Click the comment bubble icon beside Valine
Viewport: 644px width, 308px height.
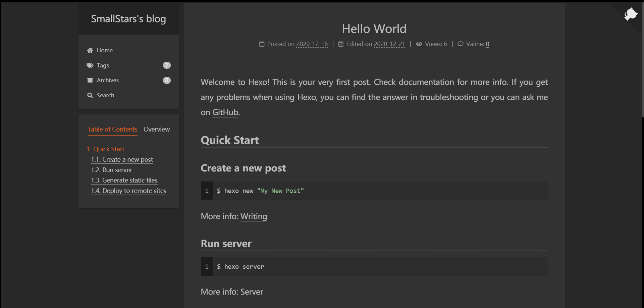461,44
